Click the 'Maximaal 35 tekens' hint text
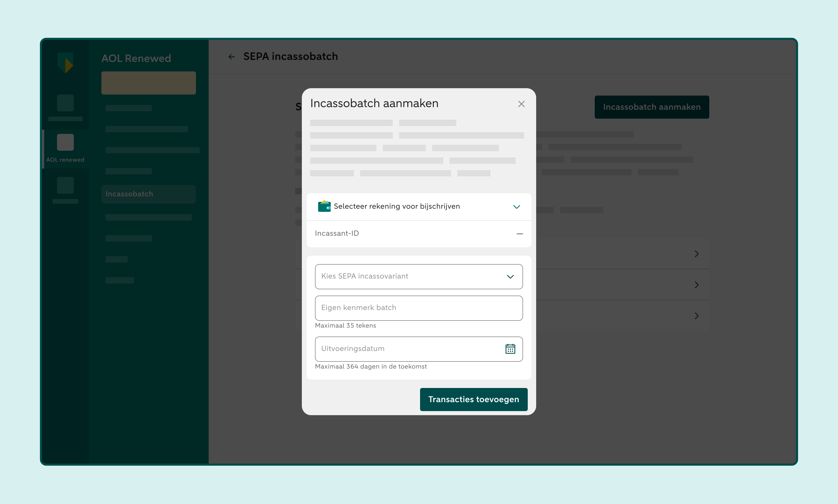This screenshot has width=838, height=504. click(x=345, y=325)
